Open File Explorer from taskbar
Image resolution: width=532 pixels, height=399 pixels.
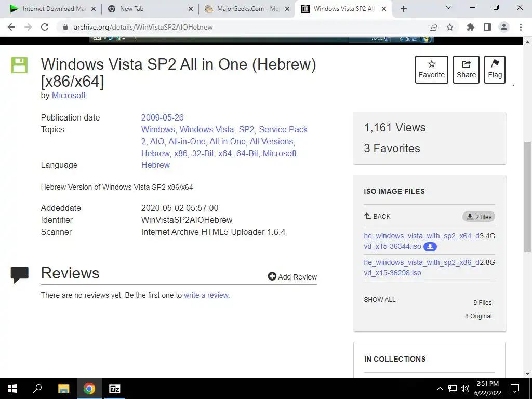(x=63, y=389)
